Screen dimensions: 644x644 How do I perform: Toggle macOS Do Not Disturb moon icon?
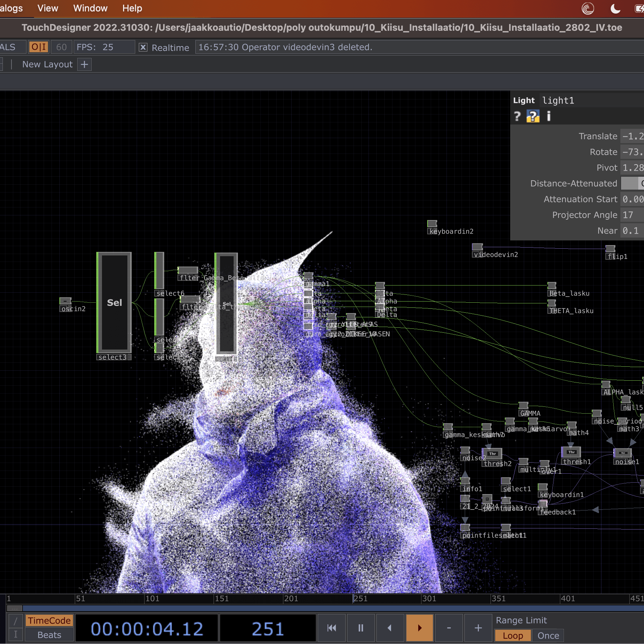(615, 9)
